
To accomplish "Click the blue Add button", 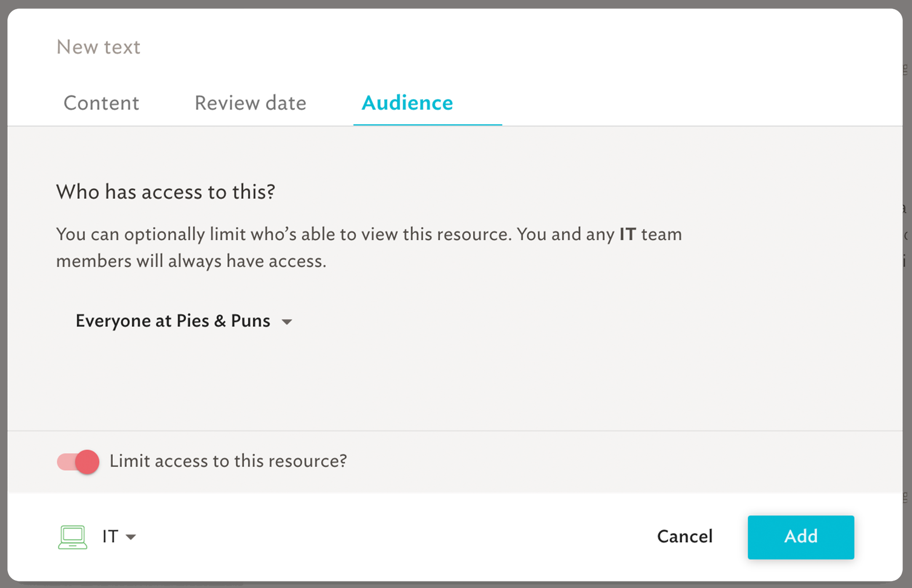I will [801, 537].
